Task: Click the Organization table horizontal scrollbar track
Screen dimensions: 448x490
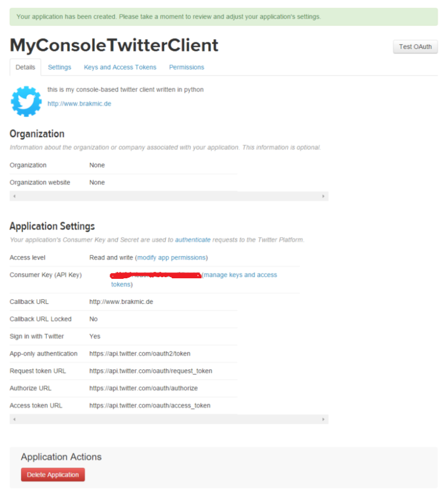Action: 169,197
